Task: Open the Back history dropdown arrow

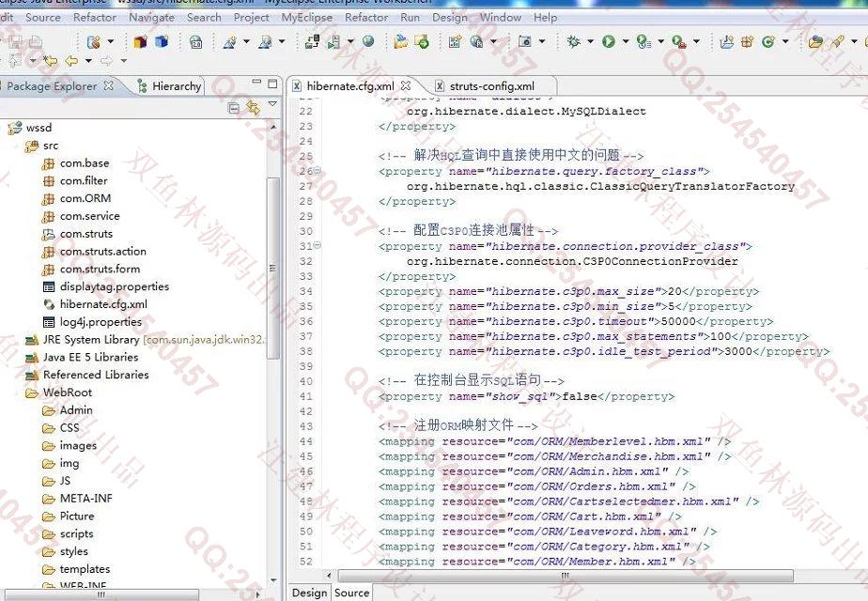Action: (88, 60)
